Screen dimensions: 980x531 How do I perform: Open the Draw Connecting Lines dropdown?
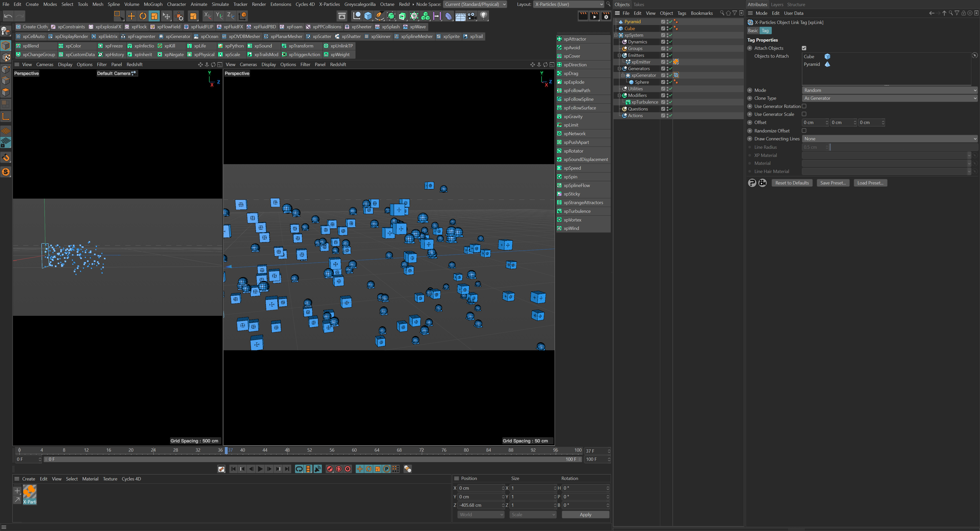pyautogui.click(x=889, y=139)
